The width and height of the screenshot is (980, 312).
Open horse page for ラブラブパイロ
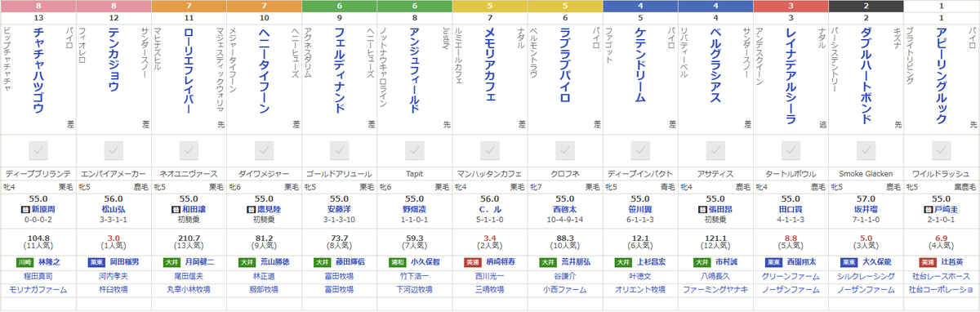[565, 65]
